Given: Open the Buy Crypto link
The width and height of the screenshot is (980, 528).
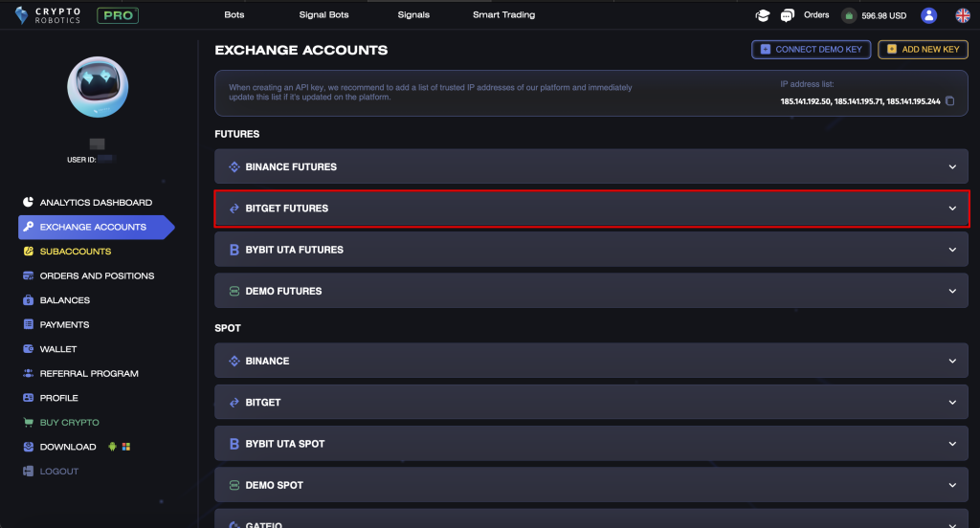Looking at the screenshot, I should click(69, 423).
